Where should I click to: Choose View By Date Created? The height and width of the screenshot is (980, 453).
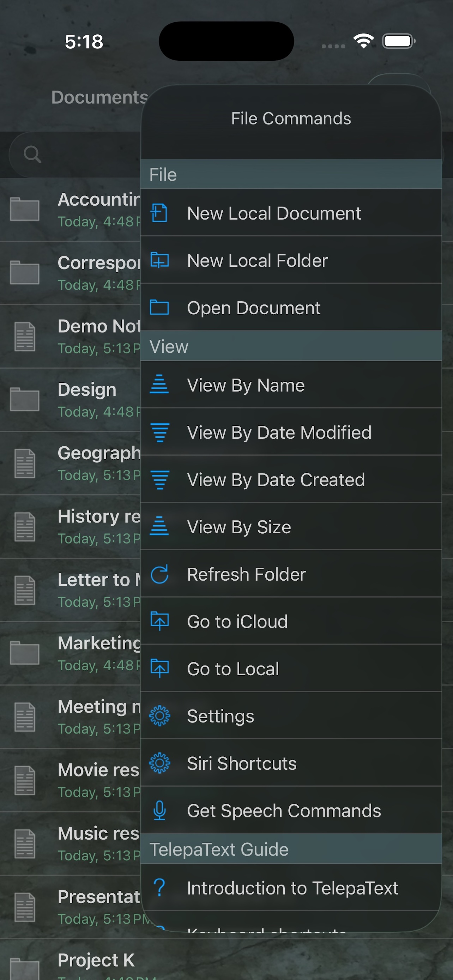click(x=291, y=479)
